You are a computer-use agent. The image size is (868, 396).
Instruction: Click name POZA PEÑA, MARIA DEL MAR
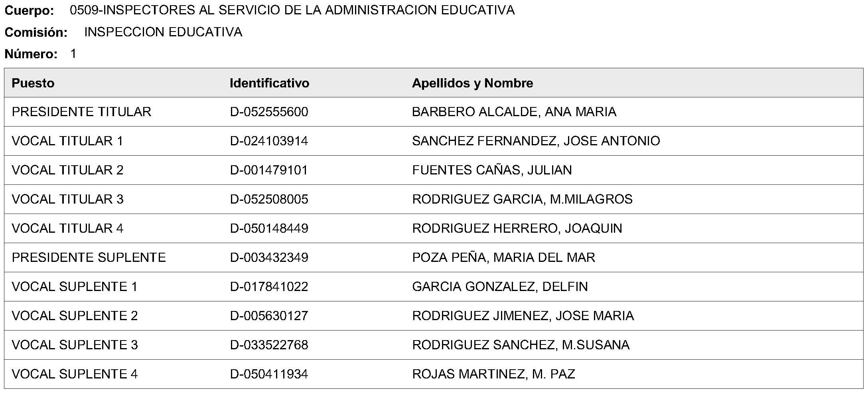coord(503,257)
